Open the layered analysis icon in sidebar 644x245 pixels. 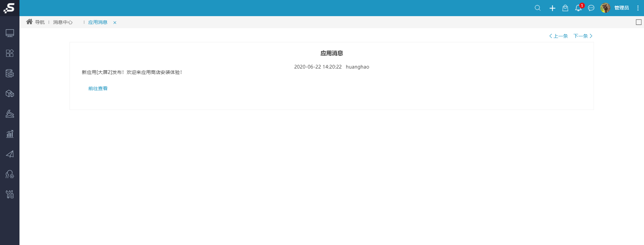10,114
